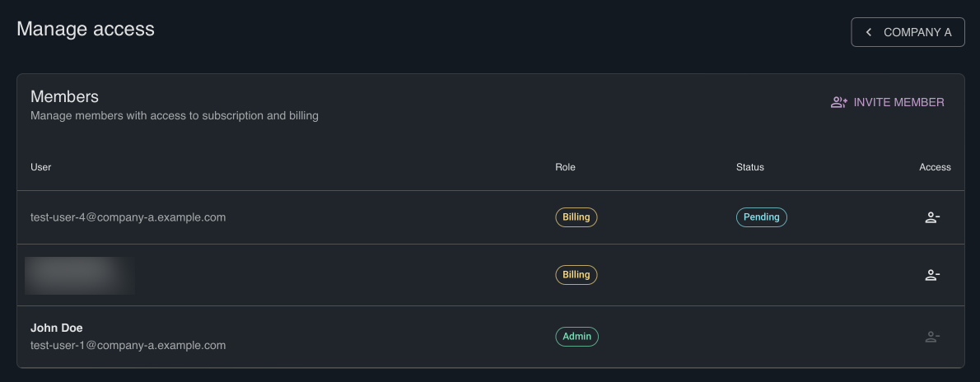980x382 pixels.
Task: Go back to COMPANY A
Action: coord(908,32)
